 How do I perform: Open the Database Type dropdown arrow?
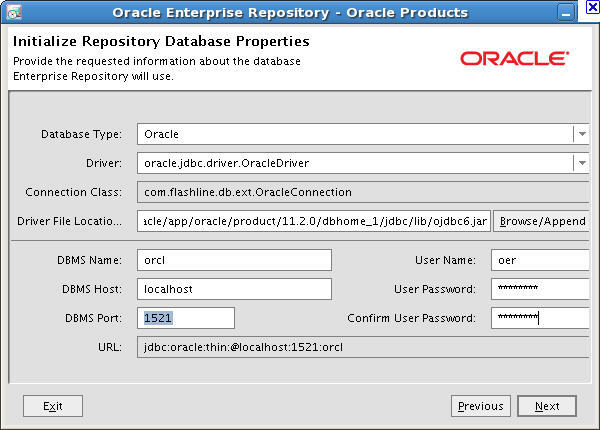581,134
